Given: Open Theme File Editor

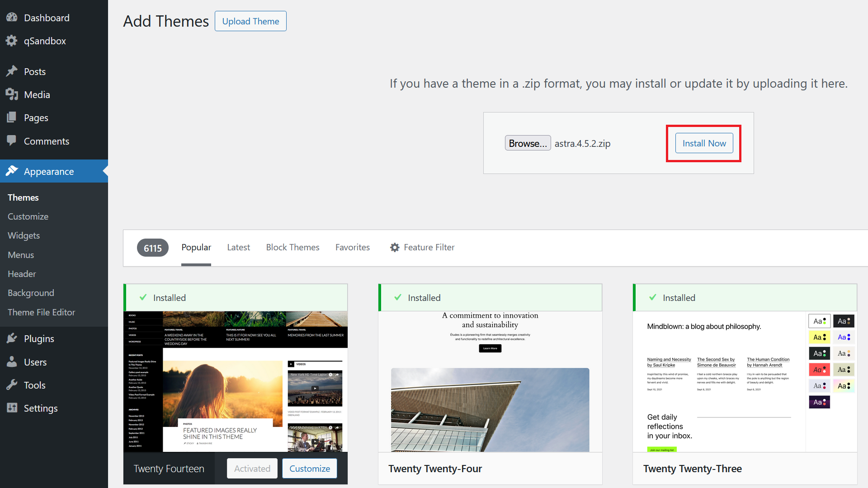Looking at the screenshot, I should point(42,312).
